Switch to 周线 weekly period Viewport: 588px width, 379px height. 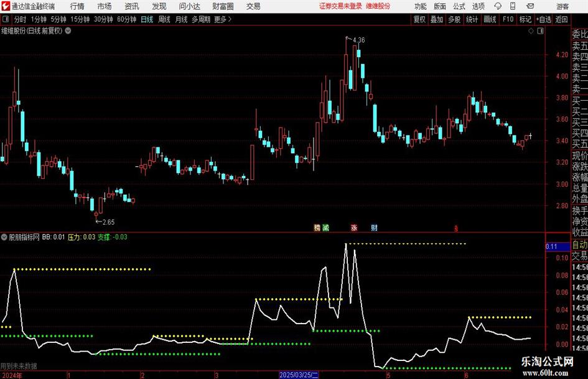point(164,19)
